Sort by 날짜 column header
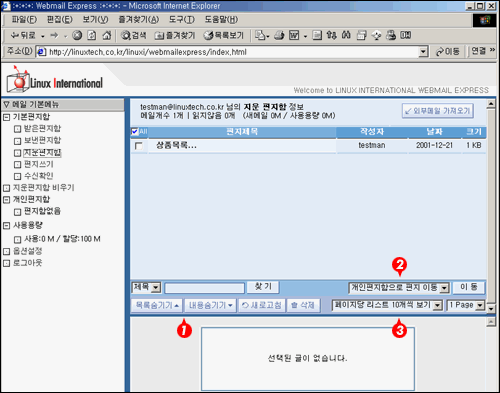 434,132
